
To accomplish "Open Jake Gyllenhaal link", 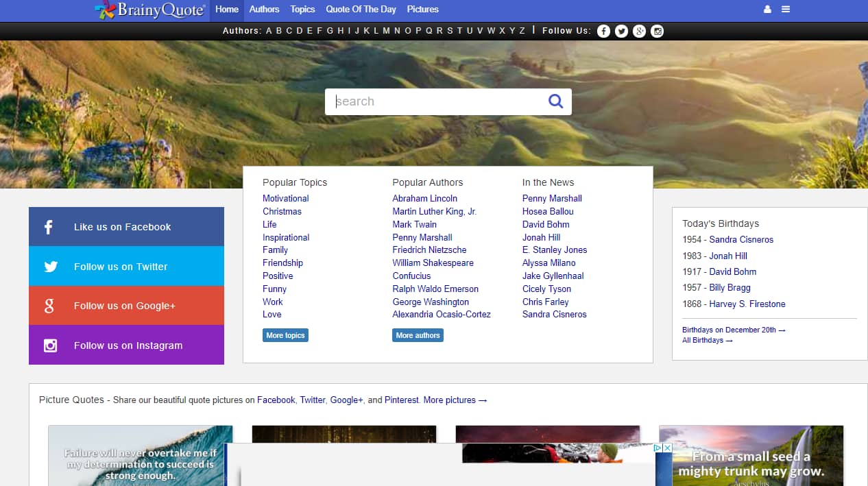I will [554, 276].
